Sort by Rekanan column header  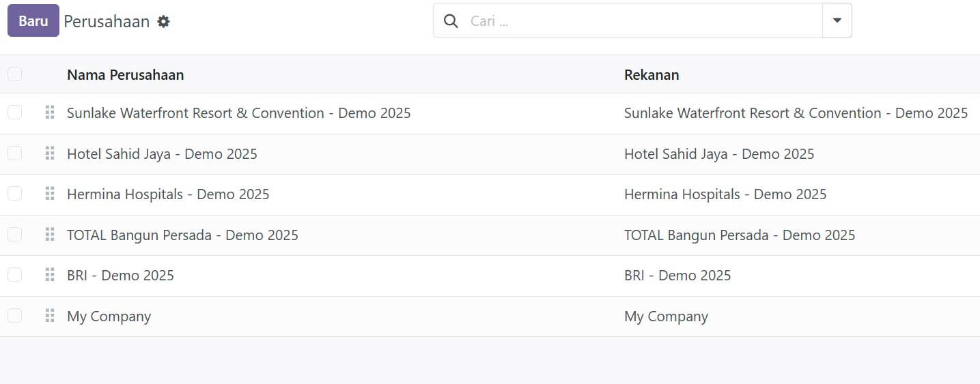pos(652,75)
